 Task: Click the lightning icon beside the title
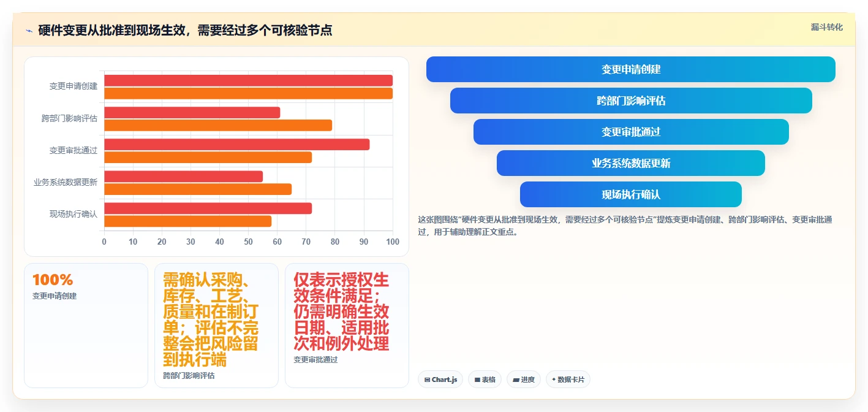point(29,31)
